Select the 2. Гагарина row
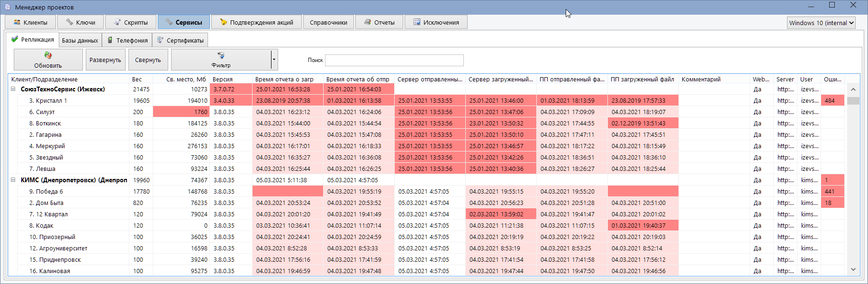The height and width of the screenshot is (284, 868). point(426,134)
